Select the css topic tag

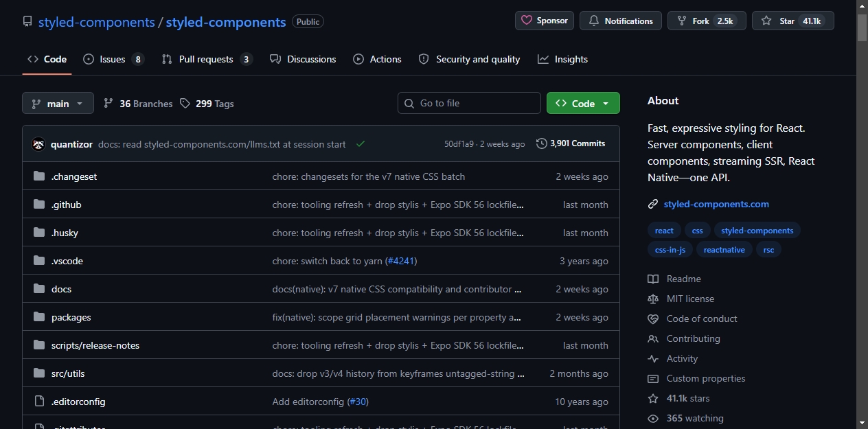point(697,231)
